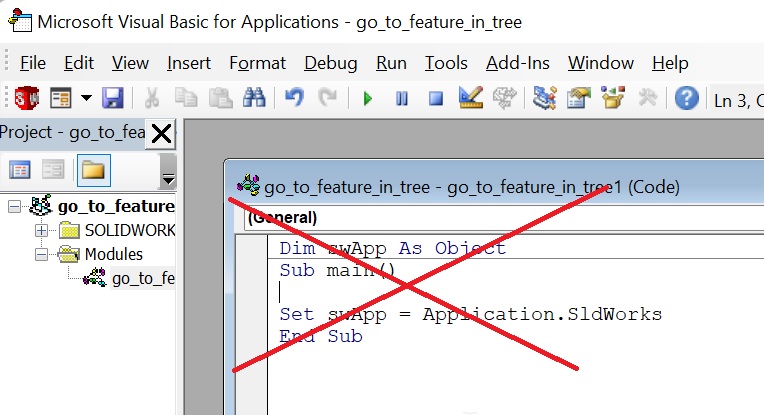This screenshot has width=764, height=415.
Task: Click View Code icon in Project panel
Action: tap(20, 170)
